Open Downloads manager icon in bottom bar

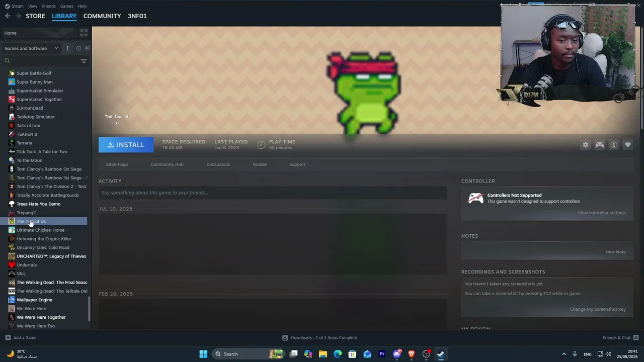tap(285, 338)
